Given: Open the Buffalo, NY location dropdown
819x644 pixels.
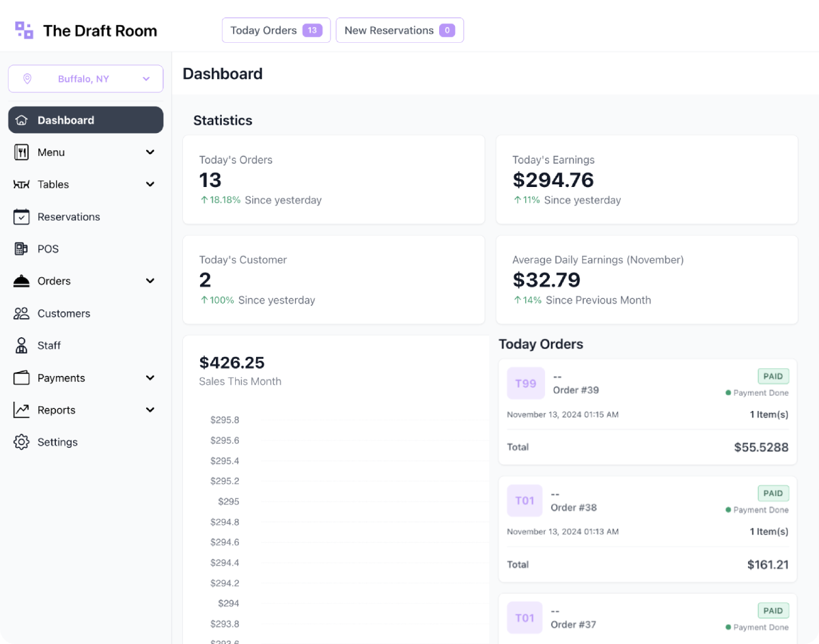Looking at the screenshot, I should [86, 79].
